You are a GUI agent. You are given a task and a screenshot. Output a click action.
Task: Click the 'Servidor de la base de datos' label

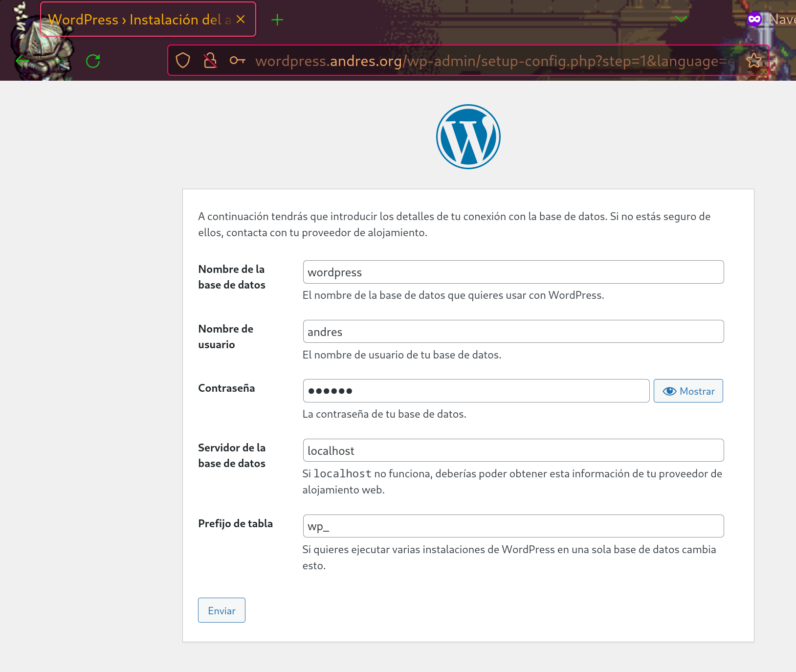point(232,455)
